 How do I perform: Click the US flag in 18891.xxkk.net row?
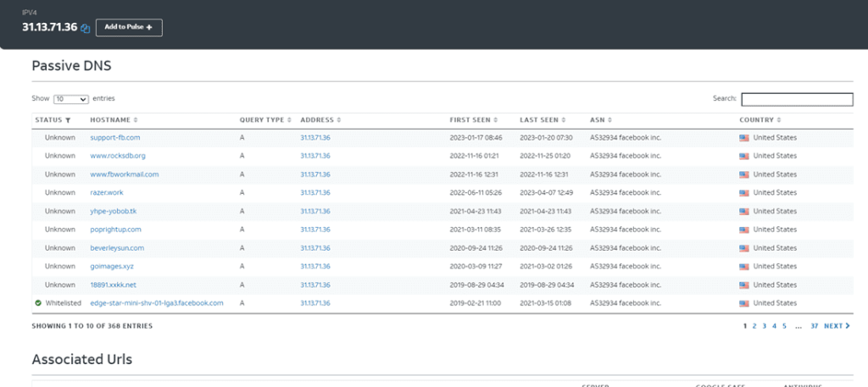(x=744, y=285)
